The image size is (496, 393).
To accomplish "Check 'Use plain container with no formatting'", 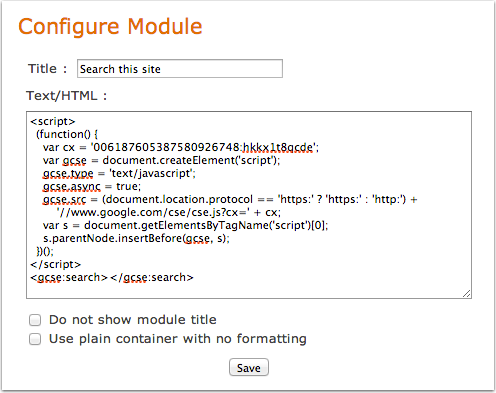I will 35,339.
